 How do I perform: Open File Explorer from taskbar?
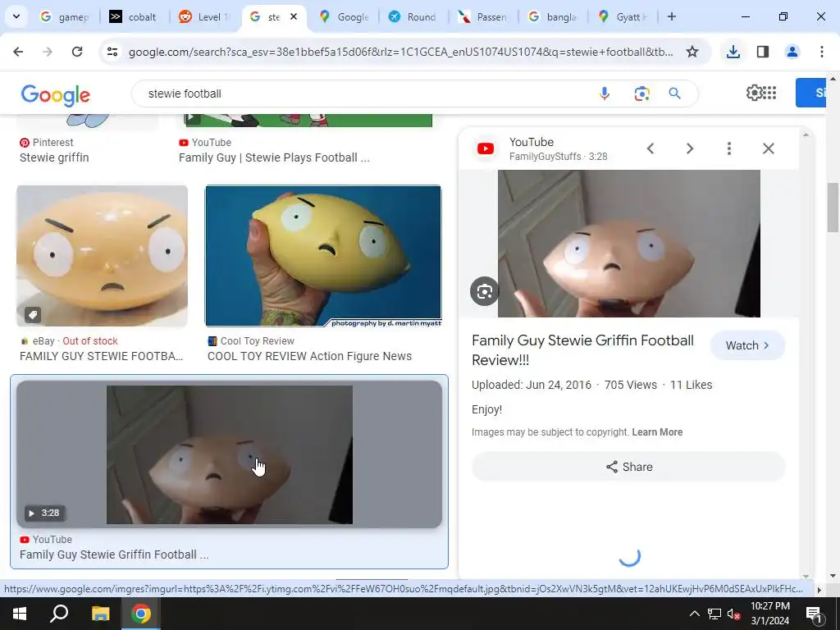click(100, 614)
